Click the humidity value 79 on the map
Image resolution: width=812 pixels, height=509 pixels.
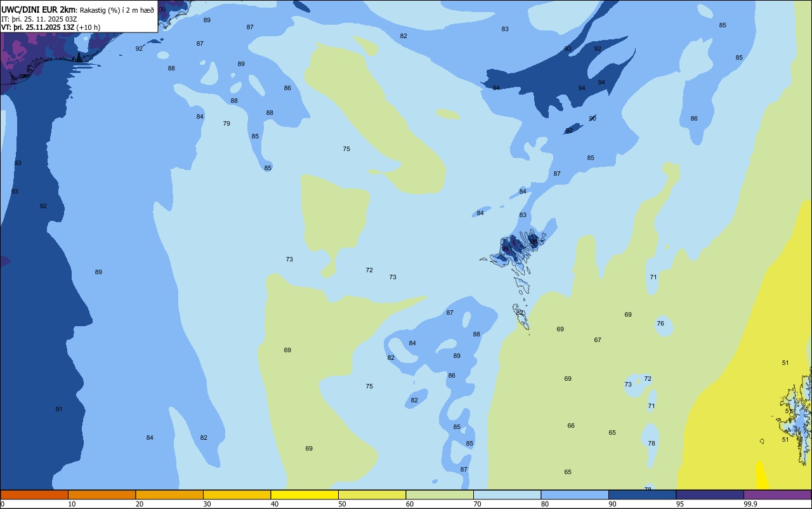pyautogui.click(x=226, y=123)
